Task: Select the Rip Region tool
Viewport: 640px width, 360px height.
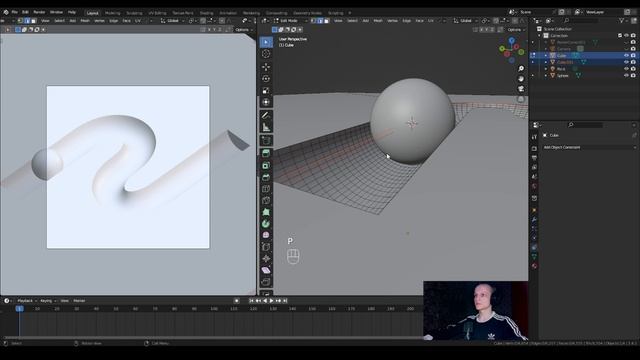Action: (266, 282)
